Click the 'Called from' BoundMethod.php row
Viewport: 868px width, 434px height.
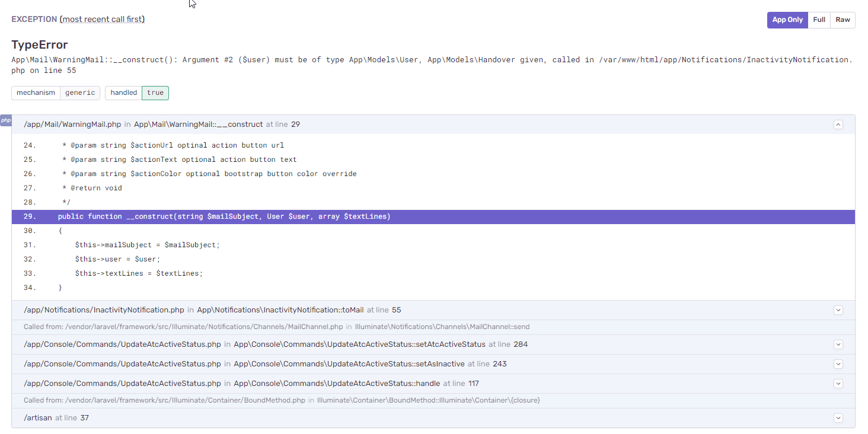433,400
